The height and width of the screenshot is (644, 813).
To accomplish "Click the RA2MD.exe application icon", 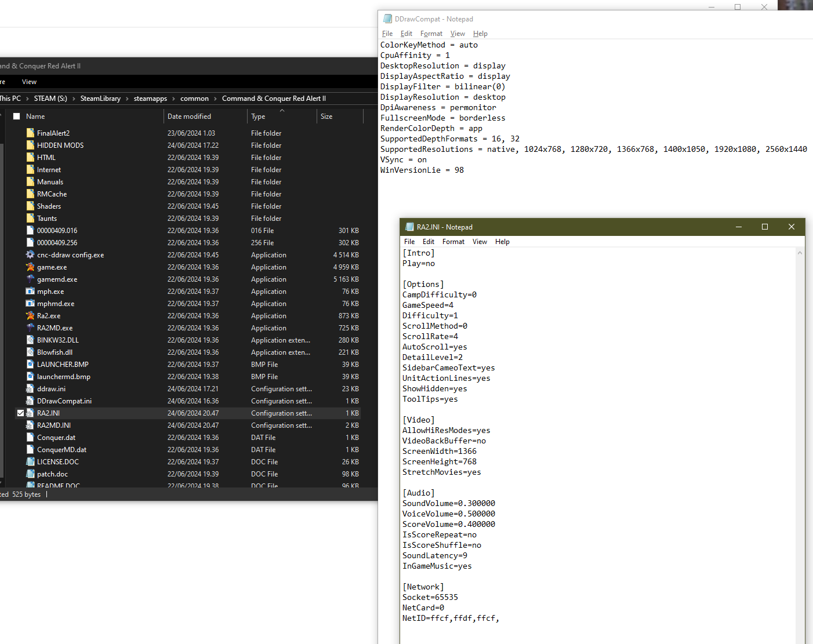I will click(30, 328).
